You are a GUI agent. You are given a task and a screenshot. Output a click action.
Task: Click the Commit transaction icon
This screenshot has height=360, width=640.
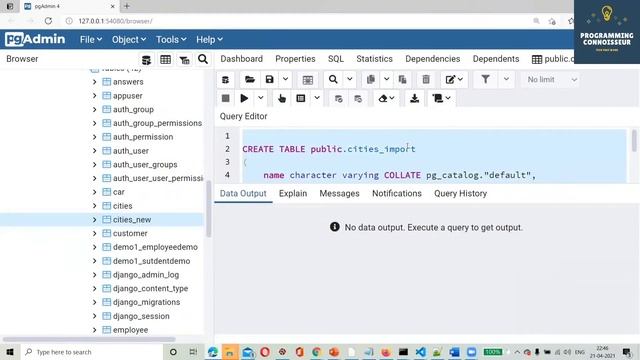tap(338, 98)
